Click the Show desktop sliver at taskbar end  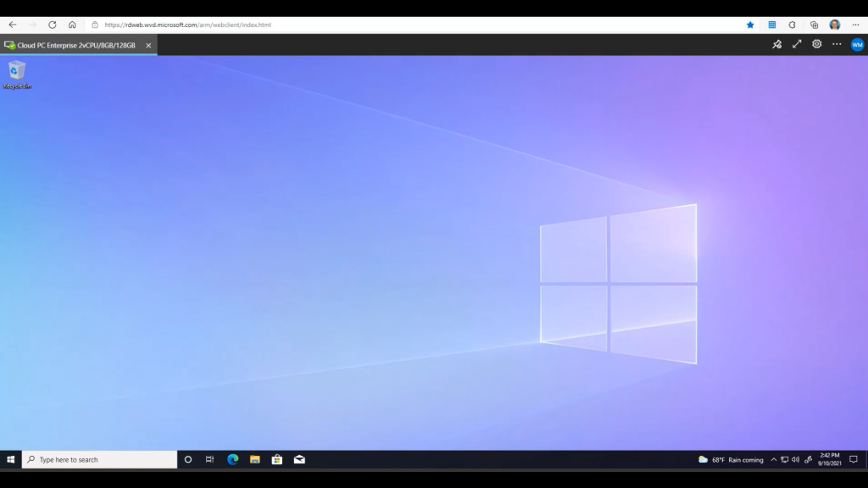pyautogui.click(x=866, y=459)
